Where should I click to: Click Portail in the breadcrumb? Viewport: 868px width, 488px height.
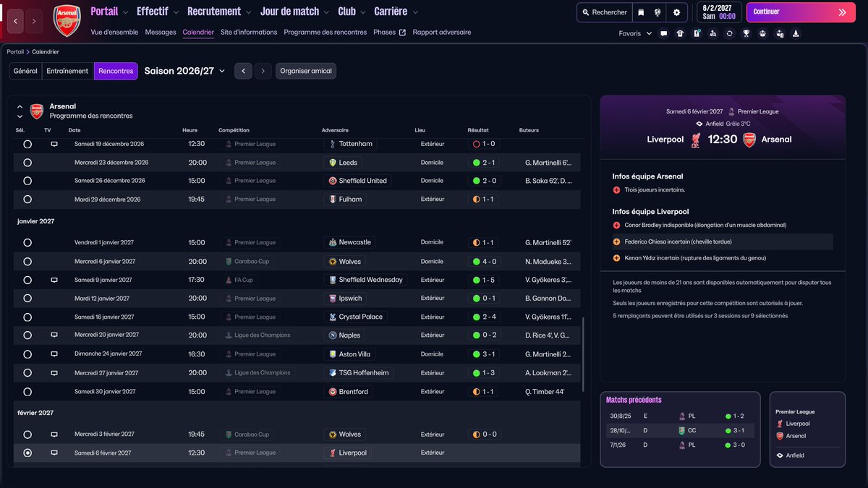pyautogui.click(x=15, y=52)
